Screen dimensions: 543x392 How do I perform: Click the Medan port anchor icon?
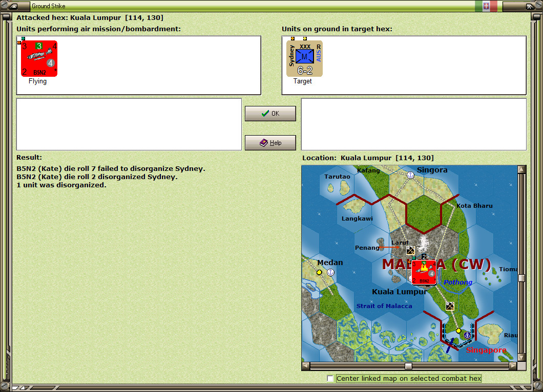[x=331, y=272]
